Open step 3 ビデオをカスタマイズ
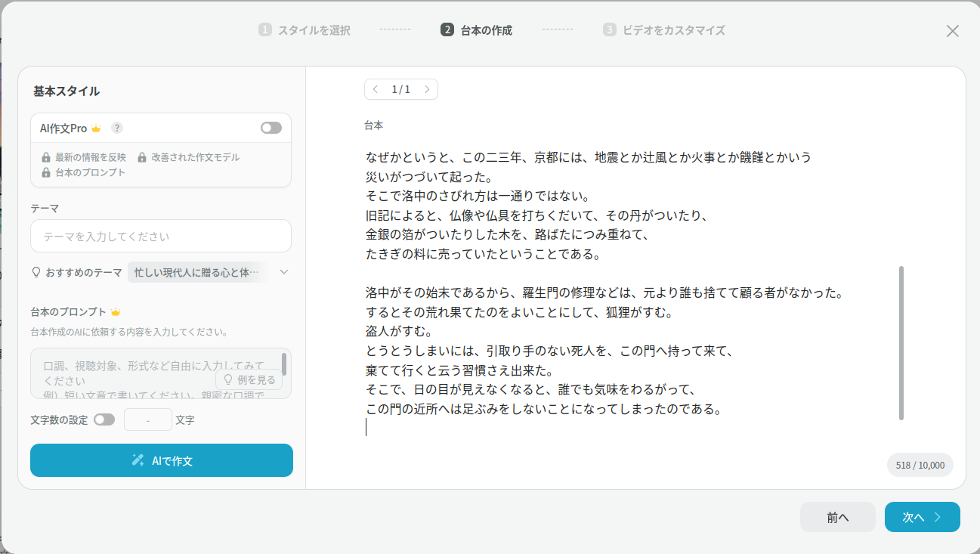This screenshot has width=980, height=554. [664, 30]
